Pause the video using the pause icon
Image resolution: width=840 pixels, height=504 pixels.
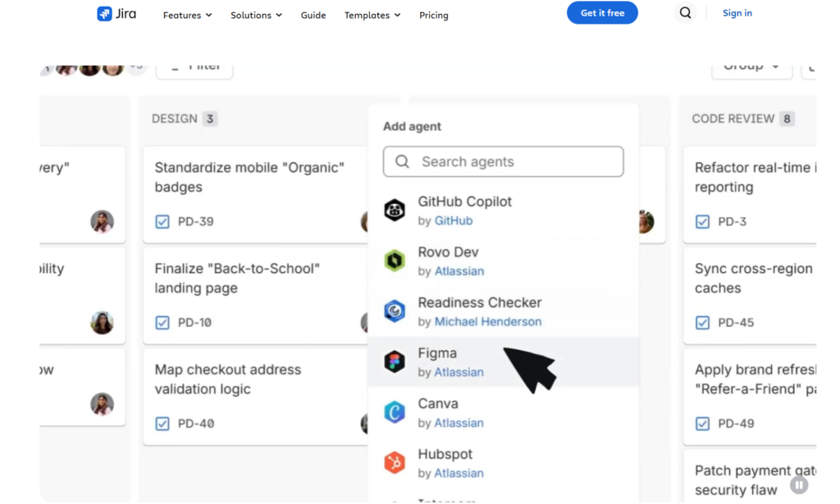(x=799, y=484)
